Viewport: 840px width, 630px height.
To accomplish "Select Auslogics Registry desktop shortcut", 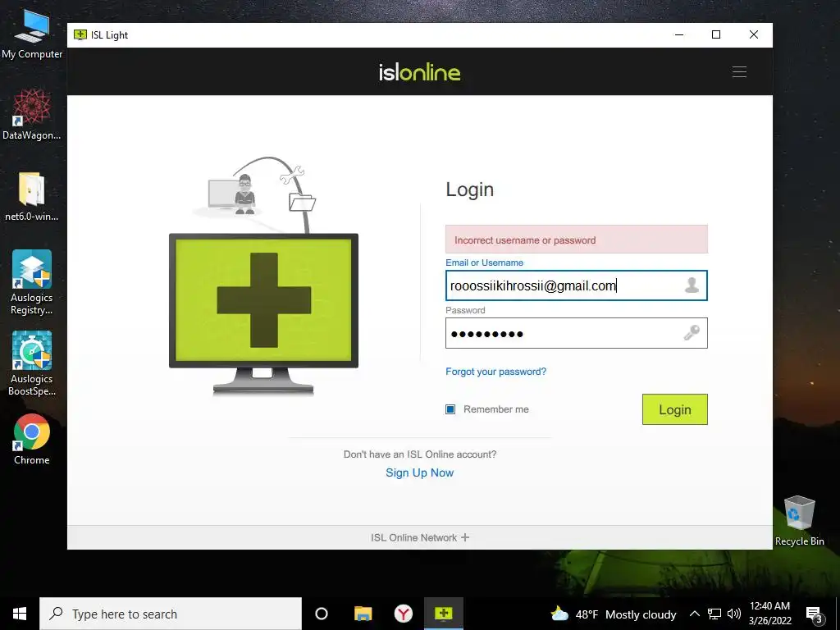I will [x=32, y=282].
